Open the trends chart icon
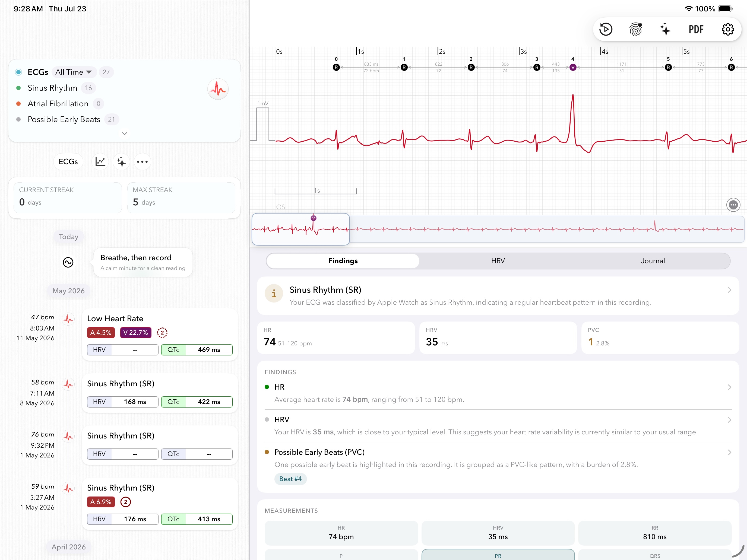This screenshot has height=560, width=747. [x=100, y=162]
